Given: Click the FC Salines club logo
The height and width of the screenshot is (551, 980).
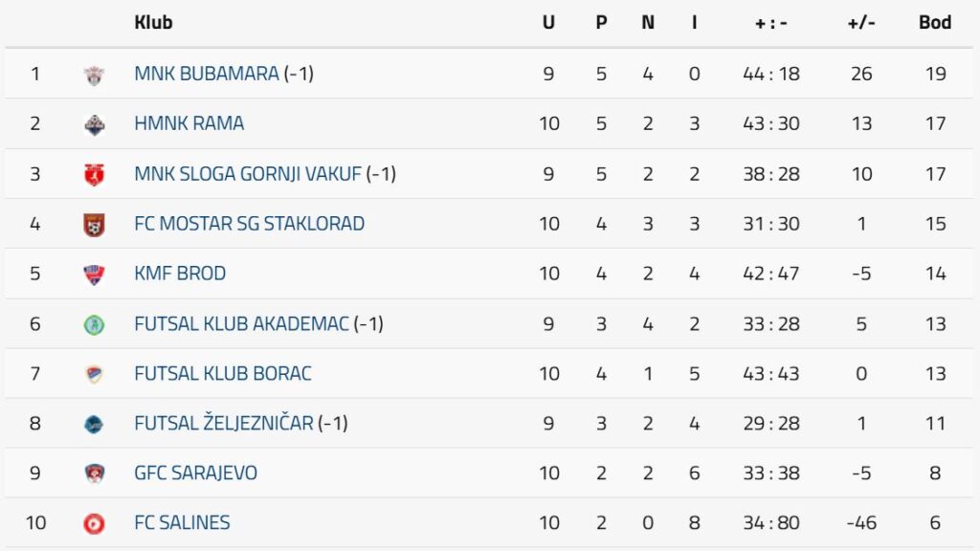Looking at the screenshot, I should [x=94, y=523].
